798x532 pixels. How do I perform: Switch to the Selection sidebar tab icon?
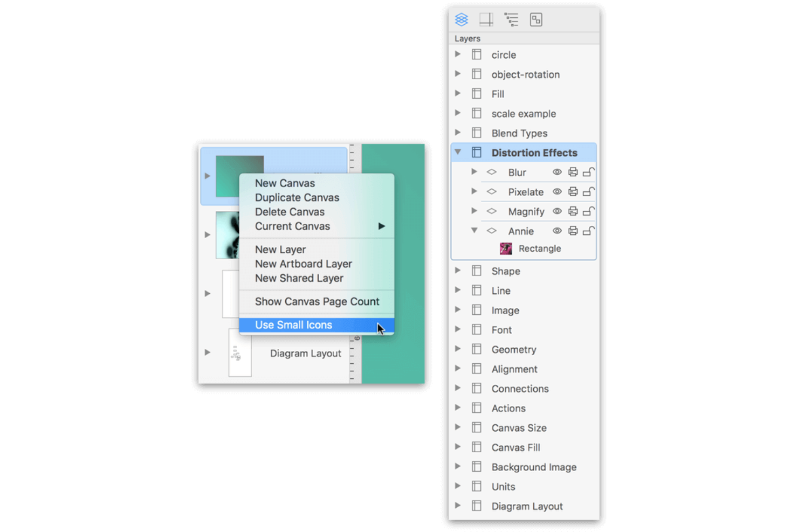click(x=536, y=20)
